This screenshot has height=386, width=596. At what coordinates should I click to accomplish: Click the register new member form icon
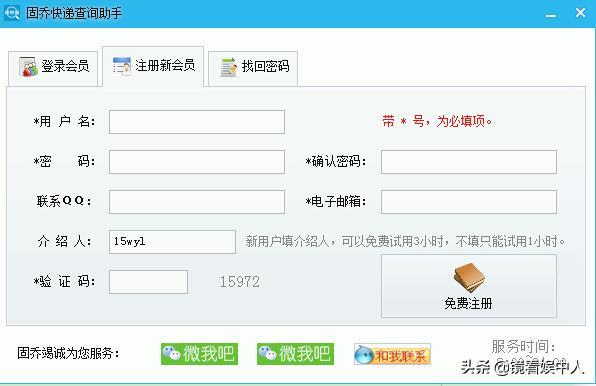click(122, 66)
